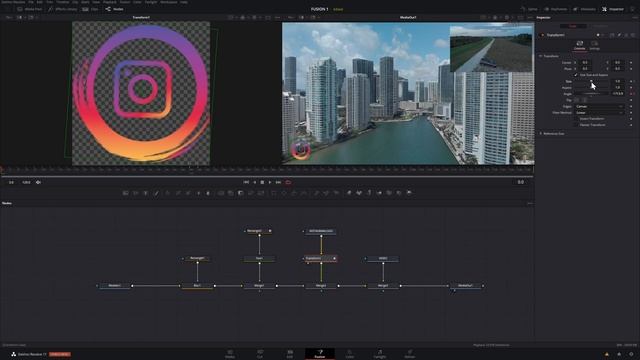Open the File menu
Viewport: 640px width, 360px height.
click(x=31, y=2)
